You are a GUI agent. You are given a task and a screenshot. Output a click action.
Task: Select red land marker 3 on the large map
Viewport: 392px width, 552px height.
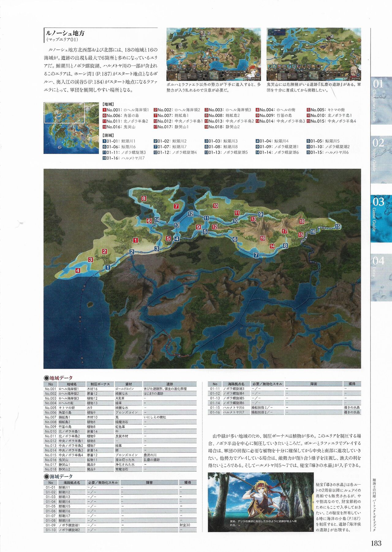90,260
